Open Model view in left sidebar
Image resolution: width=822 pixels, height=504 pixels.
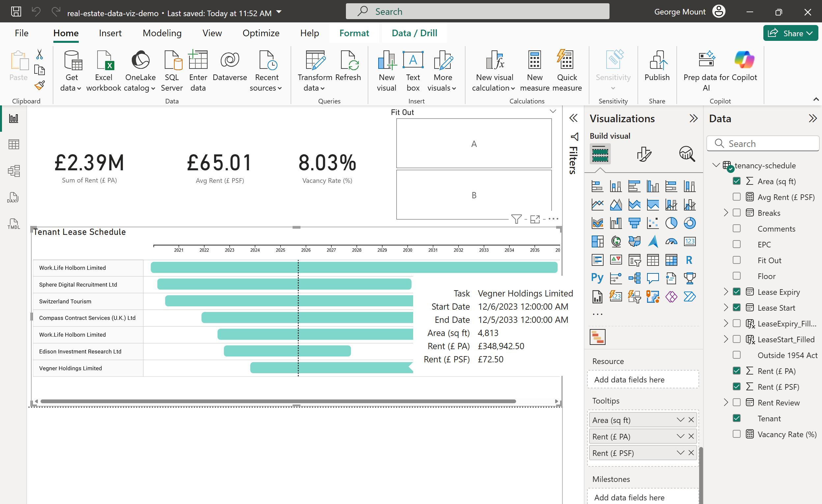pos(14,171)
